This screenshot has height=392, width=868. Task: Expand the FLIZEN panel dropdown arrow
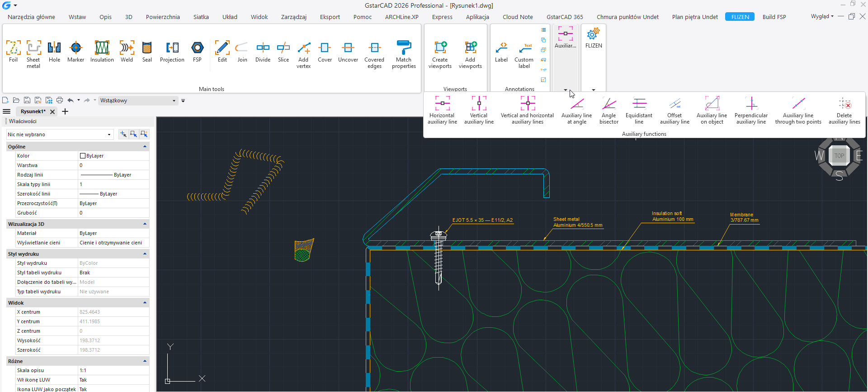594,90
